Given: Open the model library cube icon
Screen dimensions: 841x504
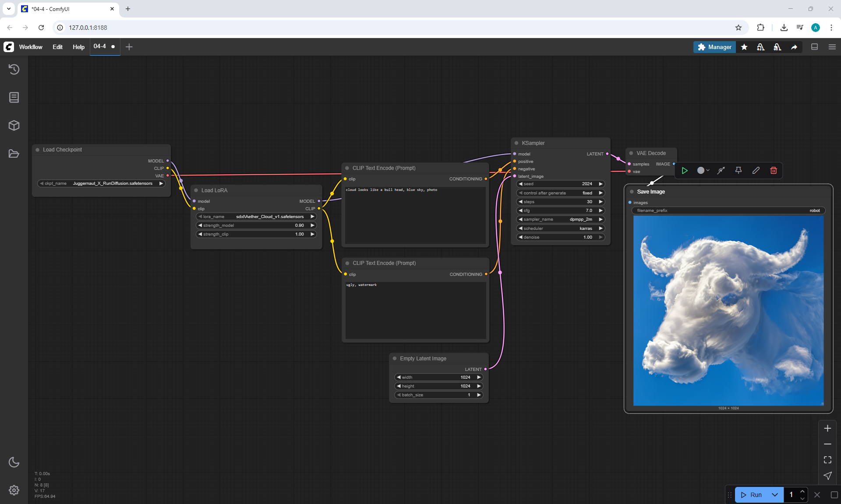Looking at the screenshot, I should (x=14, y=126).
